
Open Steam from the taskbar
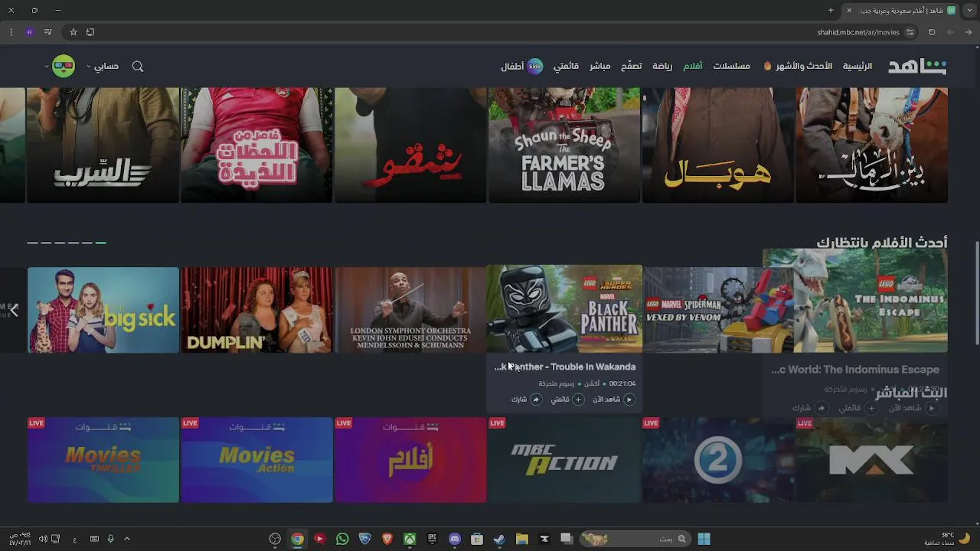pos(499,539)
